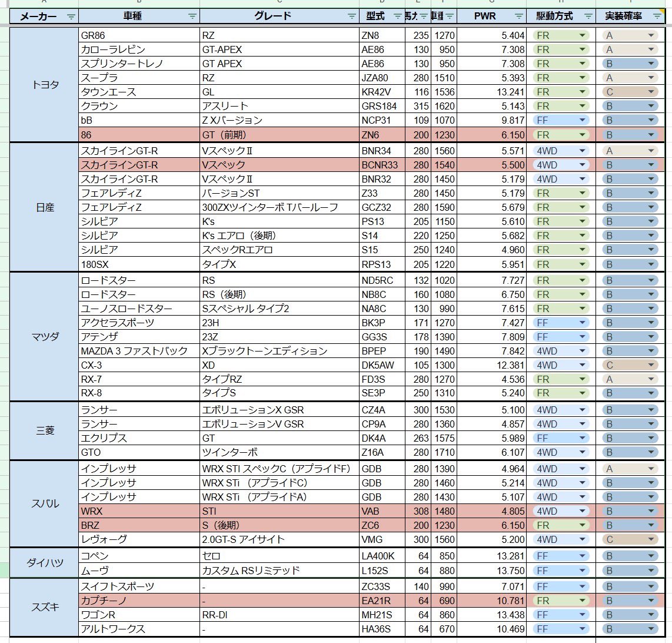Click the LA400K type code cell

click(x=382, y=556)
